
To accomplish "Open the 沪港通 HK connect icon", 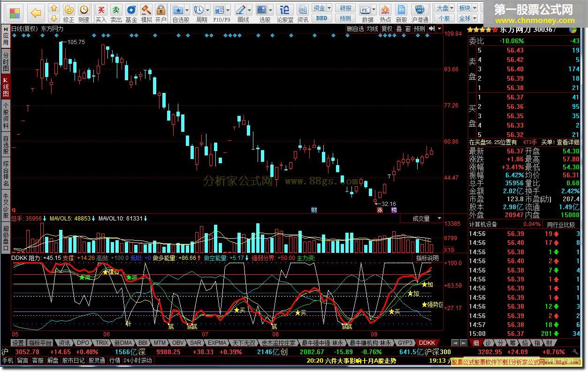I will [x=420, y=13].
